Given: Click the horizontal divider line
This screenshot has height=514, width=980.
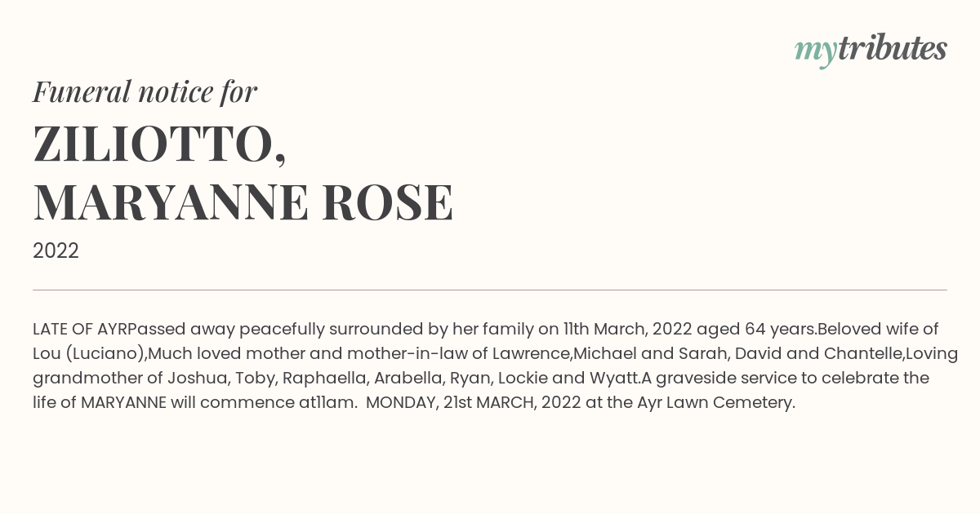Looking at the screenshot, I should point(490,290).
